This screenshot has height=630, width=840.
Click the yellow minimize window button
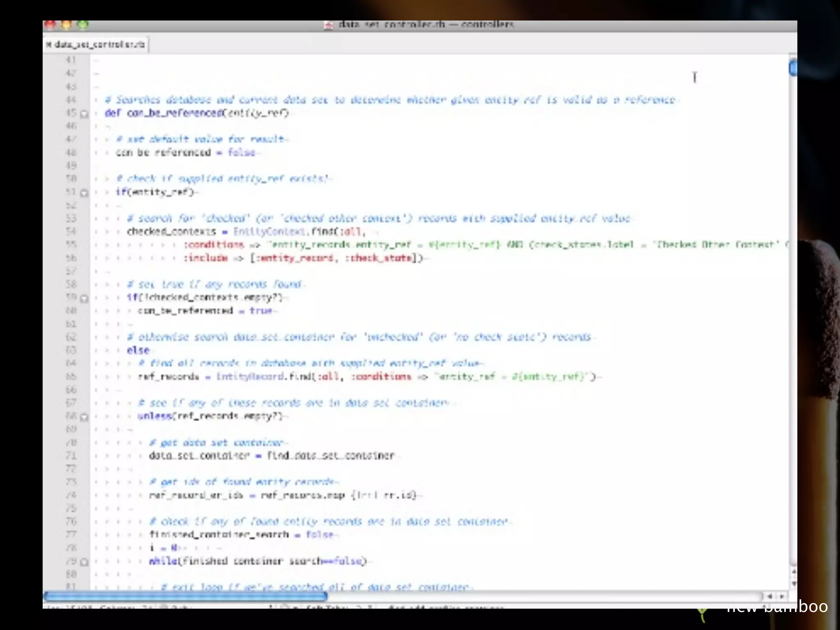66,25
